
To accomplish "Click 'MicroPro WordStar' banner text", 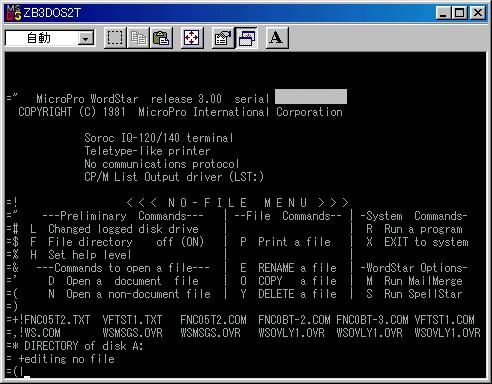I will click(87, 99).
